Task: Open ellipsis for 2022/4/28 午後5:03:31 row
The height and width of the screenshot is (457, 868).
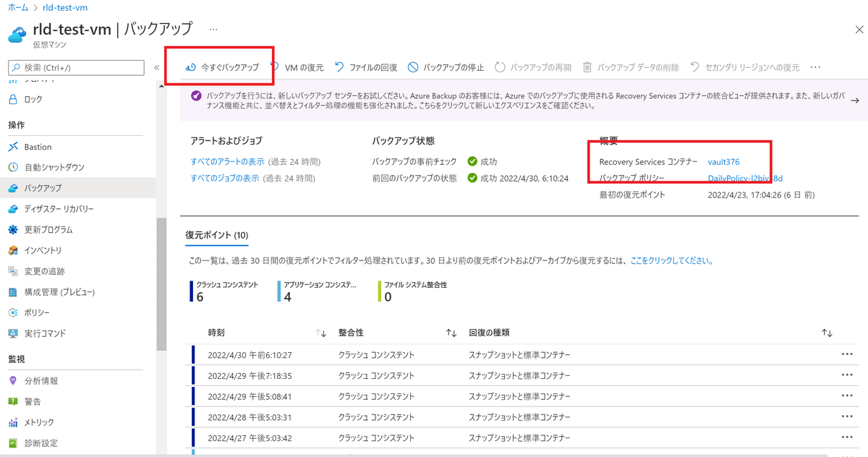Action: coord(848,417)
